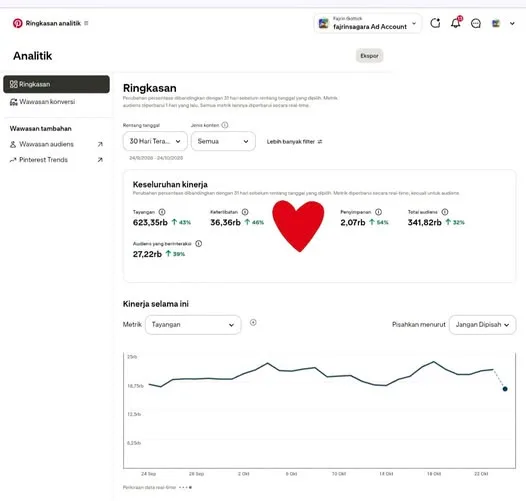The width and height of the screenshot is (526, 501).
Task: Click the Keseluruhan kinerja heading
Action: click(170, 185)
